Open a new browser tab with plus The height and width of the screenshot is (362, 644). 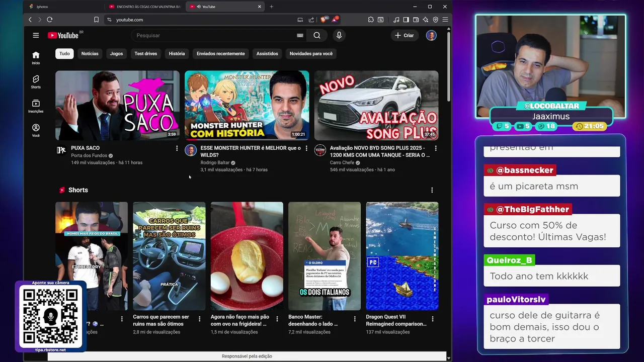(x=271, y=7)
